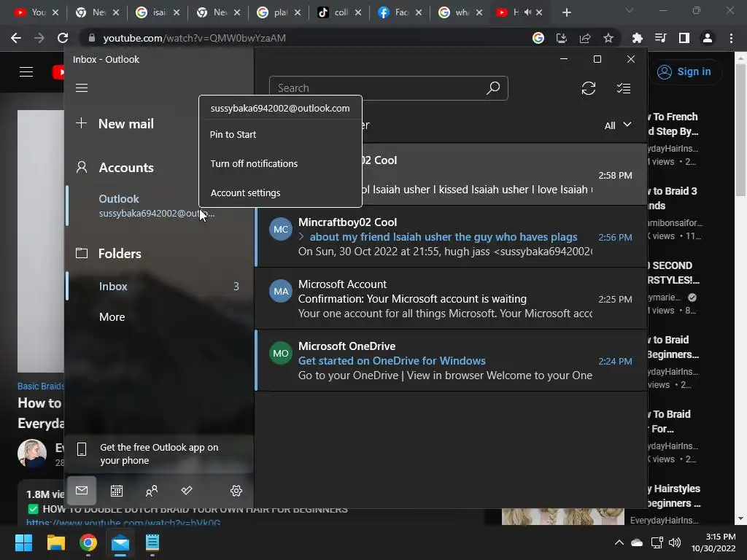Collapse the Outlook navigation hamburger menu
747x560 pixels.
[82, 88]
